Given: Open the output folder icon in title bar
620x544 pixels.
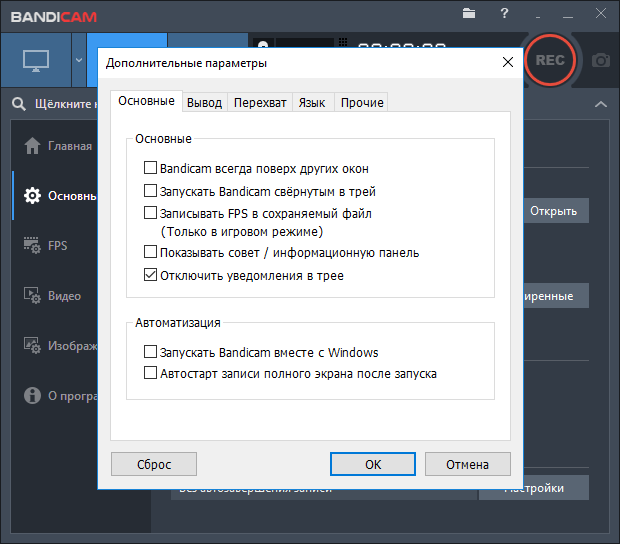Looking at the screenshot, I should (469, 13).
